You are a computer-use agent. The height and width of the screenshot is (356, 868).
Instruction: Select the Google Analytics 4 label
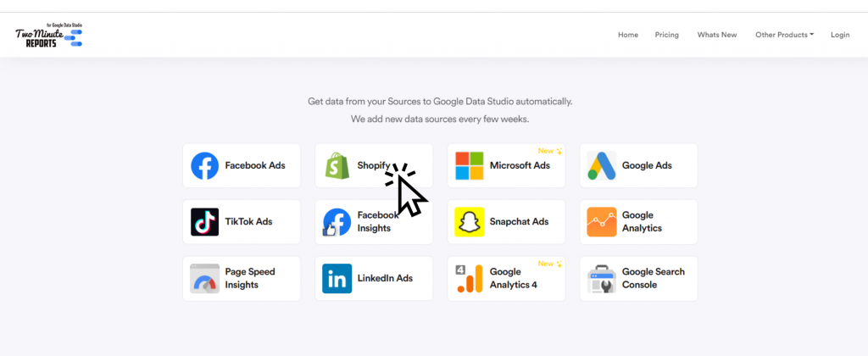(513, 279)
